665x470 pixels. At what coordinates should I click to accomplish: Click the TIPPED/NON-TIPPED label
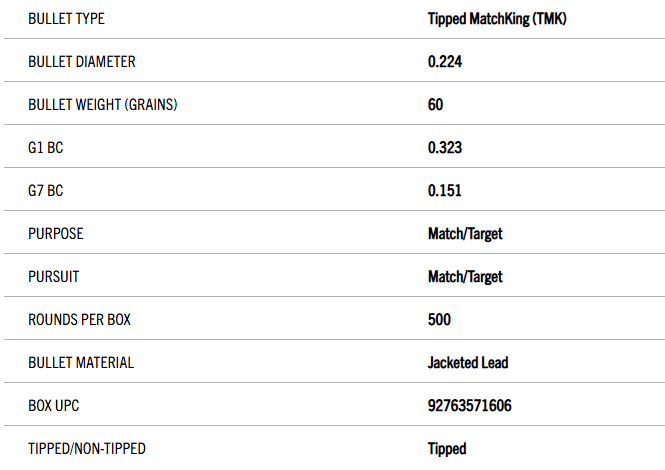pyautogui.click(x=87, y=449)
